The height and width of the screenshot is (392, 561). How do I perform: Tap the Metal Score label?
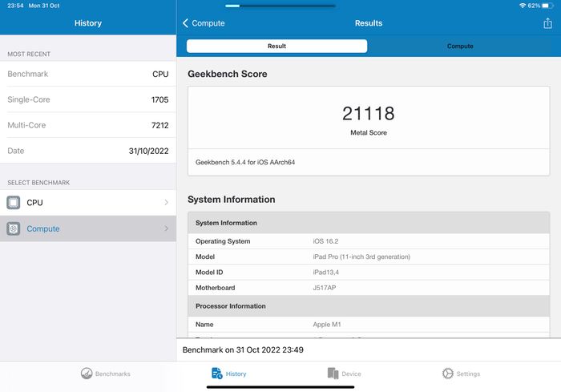(x=369, y=132)
